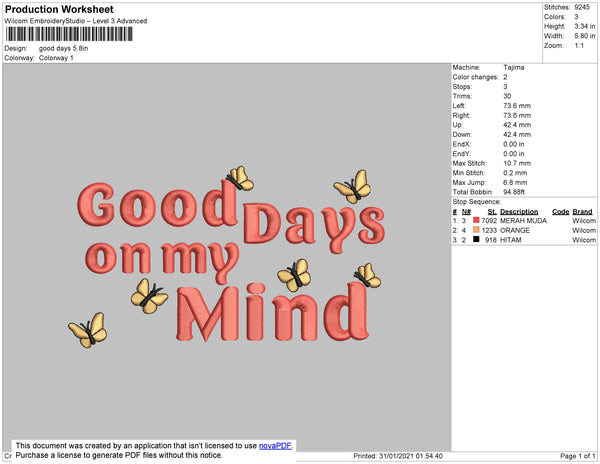Select the ORANGE thread color swatch
Viewport: 600px width, 464px height.
(476, 230)
